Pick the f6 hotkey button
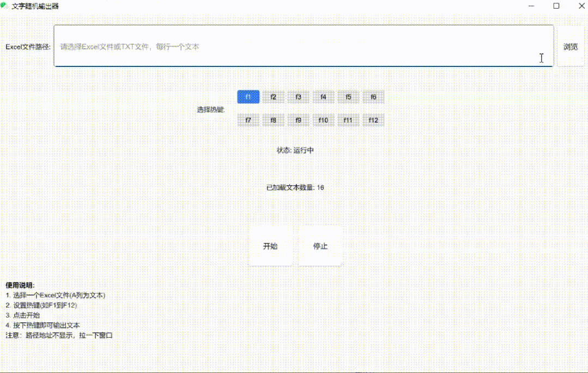588x373 pixels. pos(373,97)
